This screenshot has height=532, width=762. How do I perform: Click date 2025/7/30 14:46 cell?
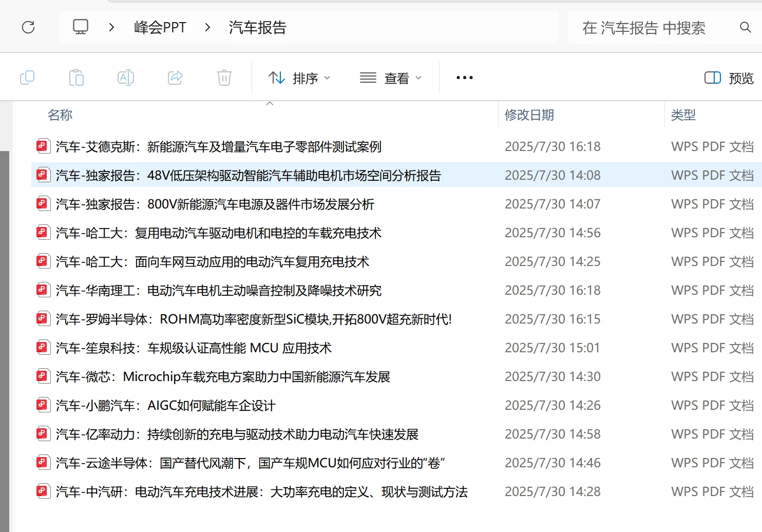click(553, 463)
